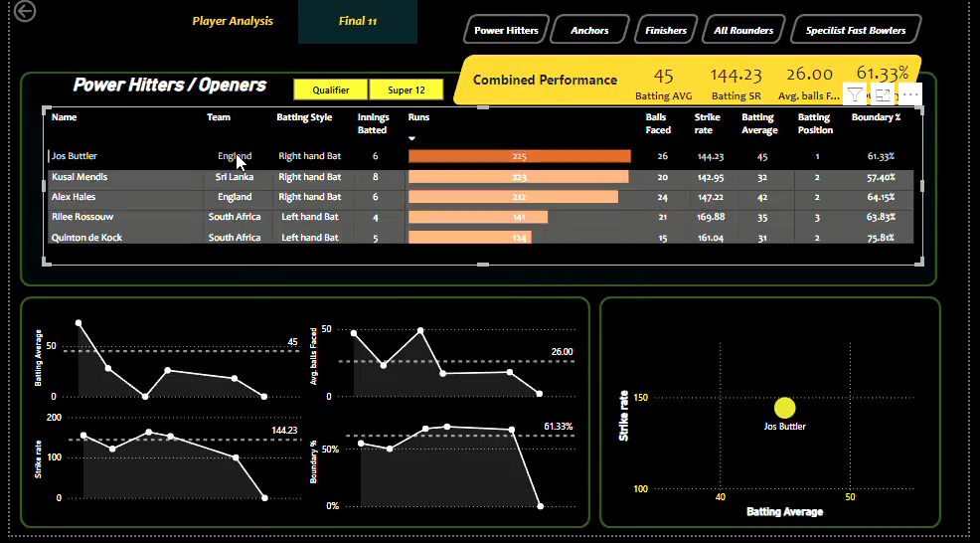Viewport: 980px width, 543px height.
Task: Open the Final 11 tab
Action: [358, 21]
